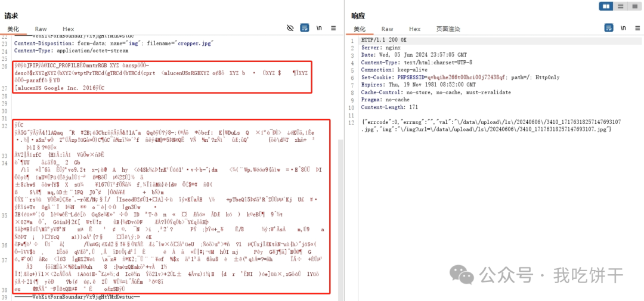Click 请求 panel title

pos(11,16)
